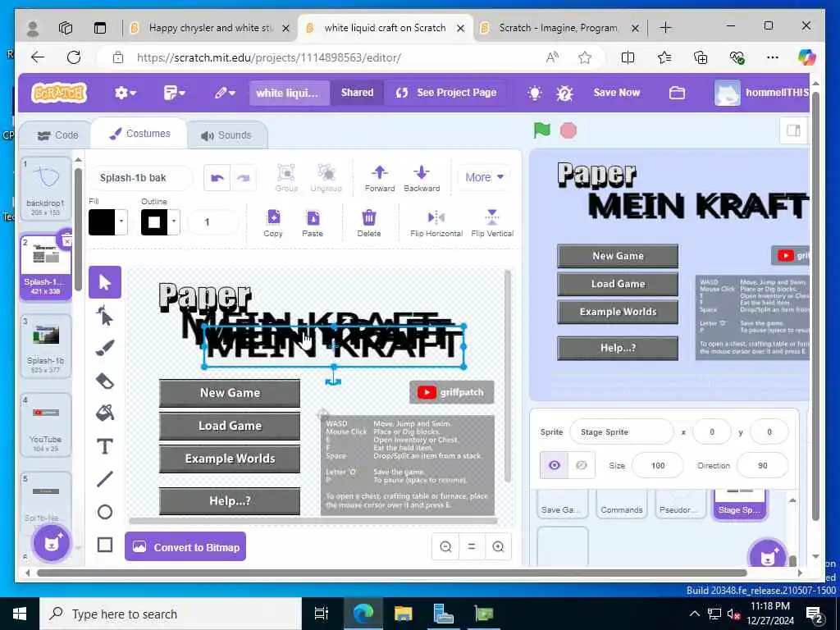Select the Text tool
The height and width of the screenshot is (630, 840).
click(105, 446)
